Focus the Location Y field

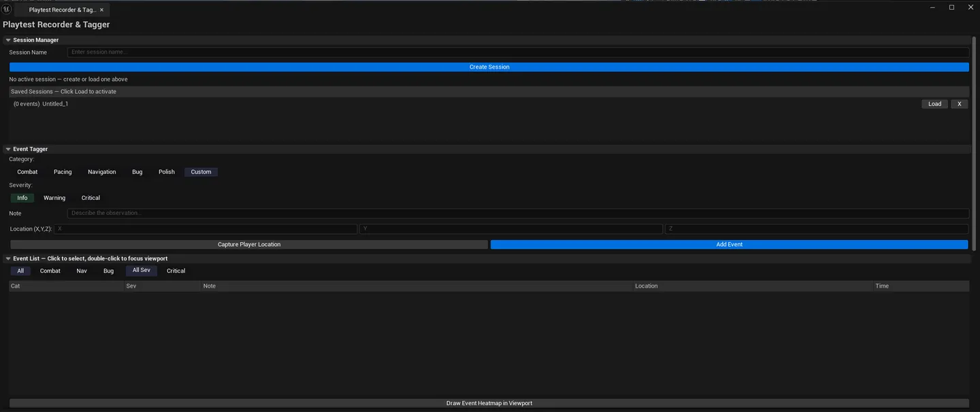coord(511,229)
